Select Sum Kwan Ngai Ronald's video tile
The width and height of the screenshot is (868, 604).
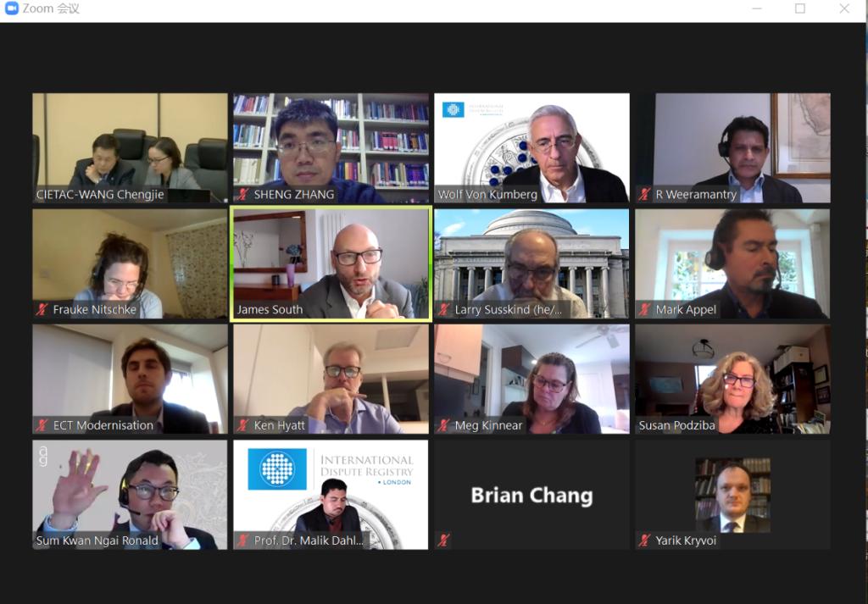click(130, 495)
